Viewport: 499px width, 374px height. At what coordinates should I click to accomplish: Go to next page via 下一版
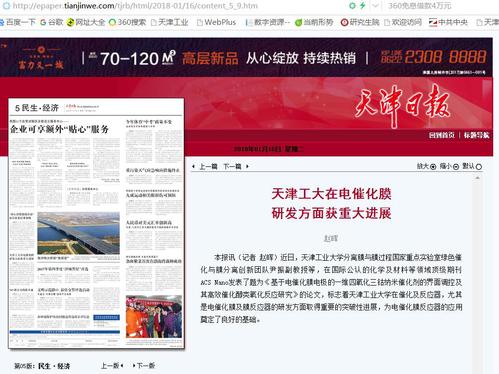tap(144, 366)
